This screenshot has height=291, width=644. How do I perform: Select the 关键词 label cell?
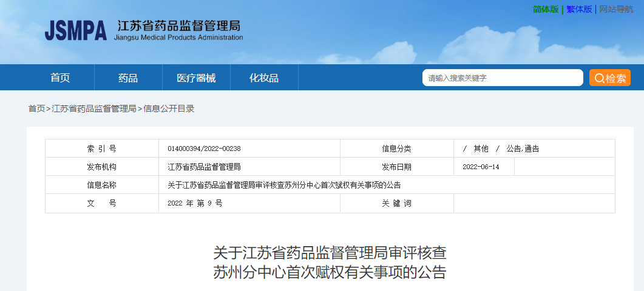tap(397, 203)
